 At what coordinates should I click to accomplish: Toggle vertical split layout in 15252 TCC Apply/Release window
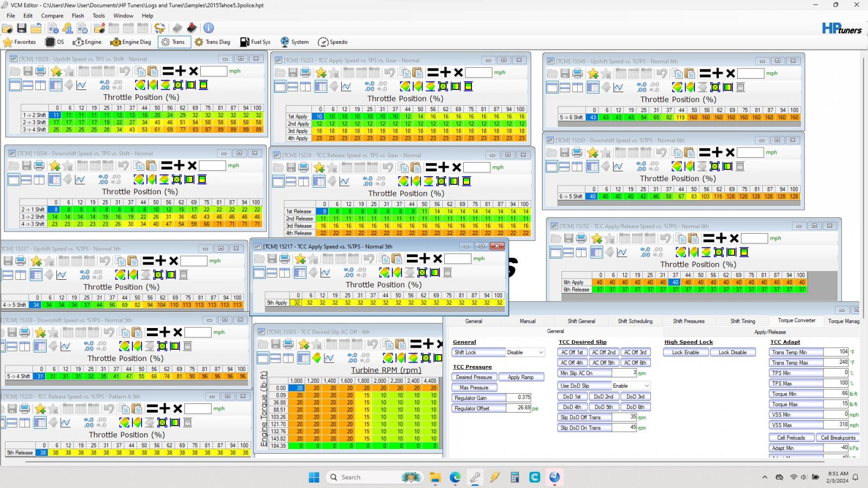point(581,252)
